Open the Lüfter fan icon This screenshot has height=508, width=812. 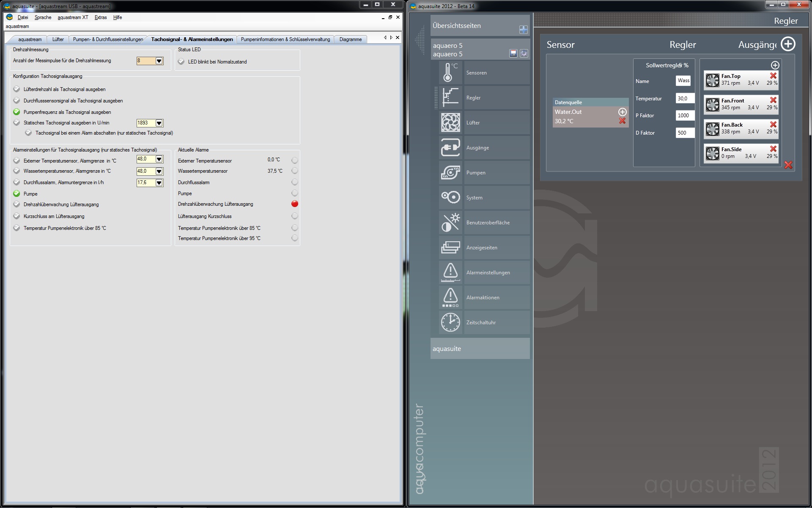[x=450, y=123]
